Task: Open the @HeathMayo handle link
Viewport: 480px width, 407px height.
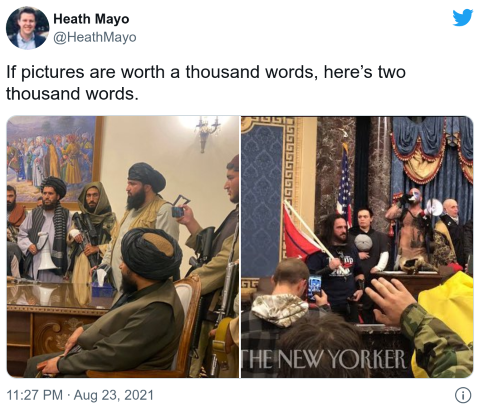Action: 95,37
